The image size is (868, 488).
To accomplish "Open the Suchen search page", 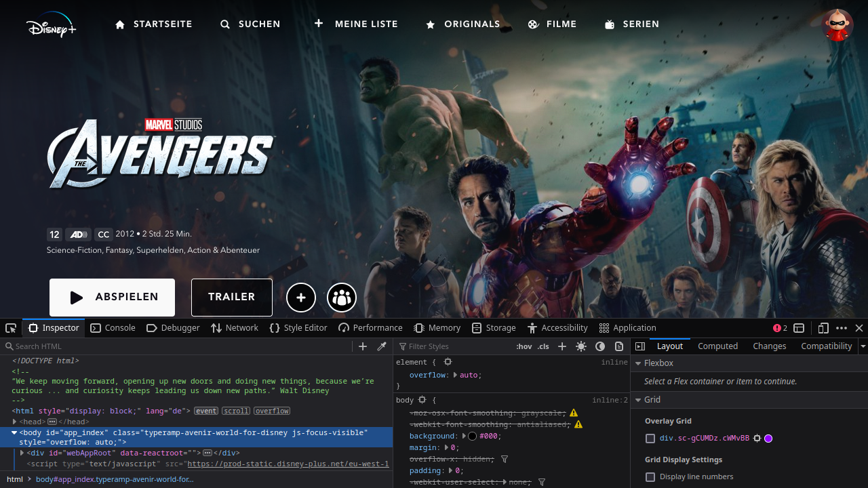I will [x=250, y=24].
